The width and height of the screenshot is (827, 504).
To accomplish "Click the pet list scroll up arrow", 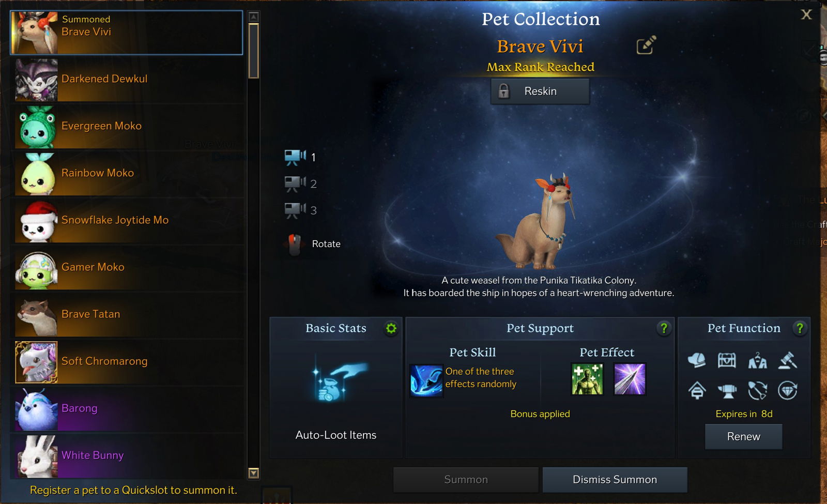I will point(253,17).
